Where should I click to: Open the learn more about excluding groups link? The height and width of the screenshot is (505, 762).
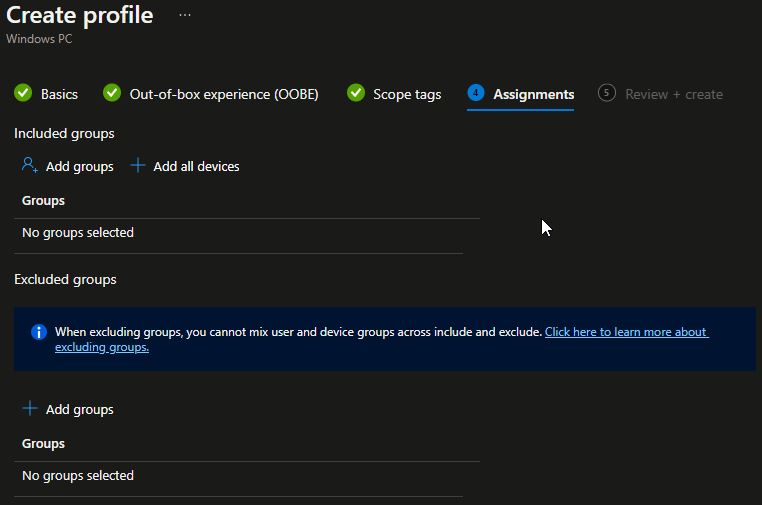click(x=626, y=332)
